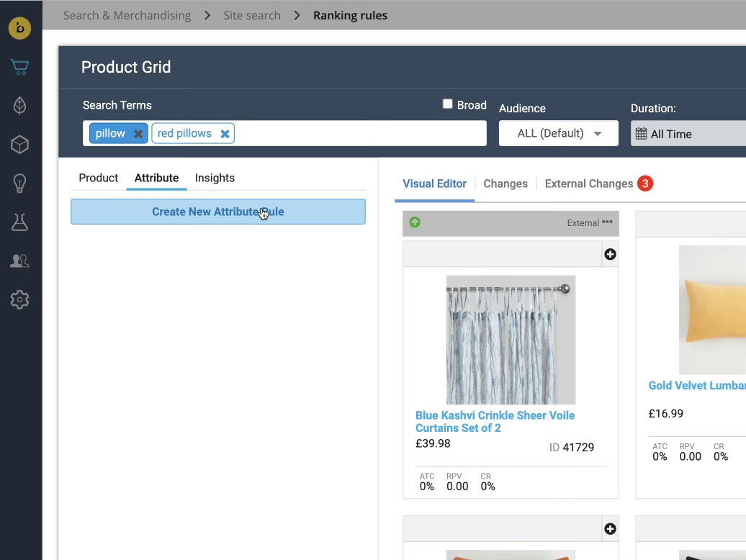
Task: Click the calendar icon in Duration
Action: pos(641,134)
